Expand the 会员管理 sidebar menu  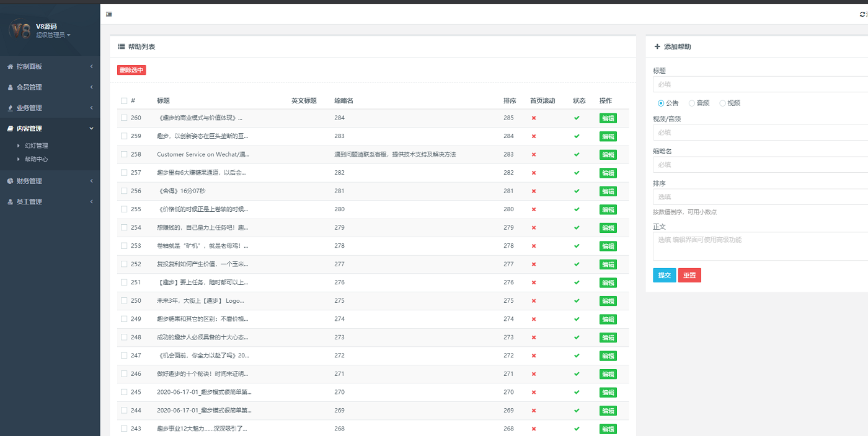tap(50, 87)
